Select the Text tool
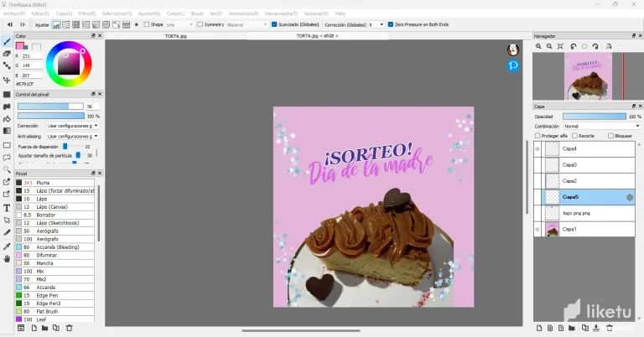Image resolution: width=644 pixels, height=337 pixels. point(7,208)
